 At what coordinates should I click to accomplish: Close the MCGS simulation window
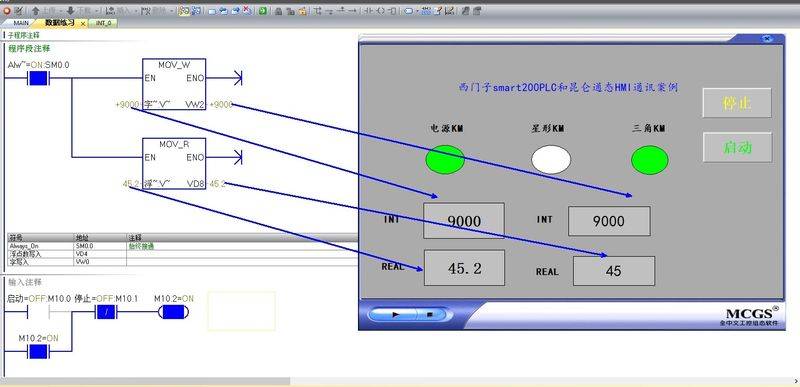(x=767, y=38)
